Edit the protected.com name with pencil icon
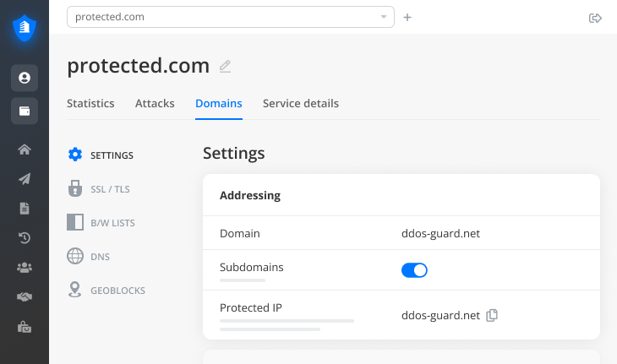Viewport: 617px width, 364px height. (x=225, y=66)
